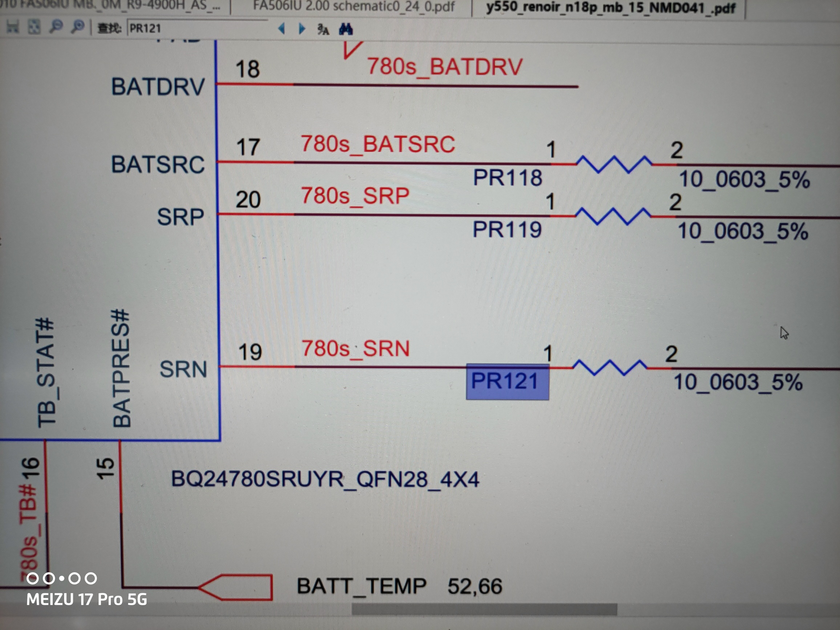Open advanced search binoculars icon
The image size is (840, 630).
click(346, 29)
